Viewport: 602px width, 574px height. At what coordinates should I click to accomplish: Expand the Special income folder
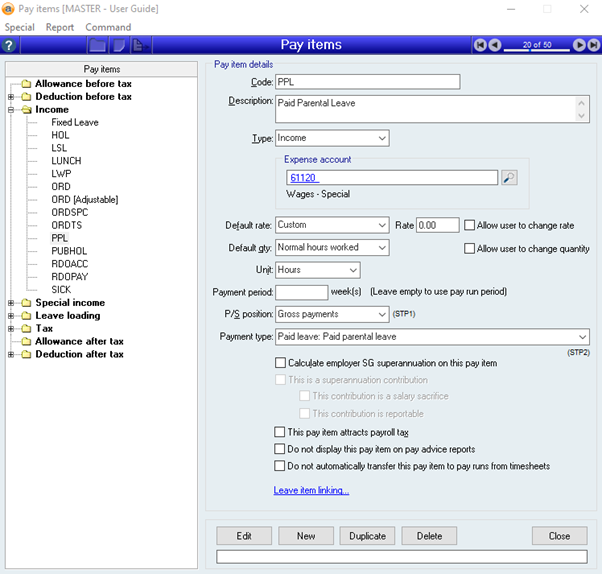coord(11,303)
